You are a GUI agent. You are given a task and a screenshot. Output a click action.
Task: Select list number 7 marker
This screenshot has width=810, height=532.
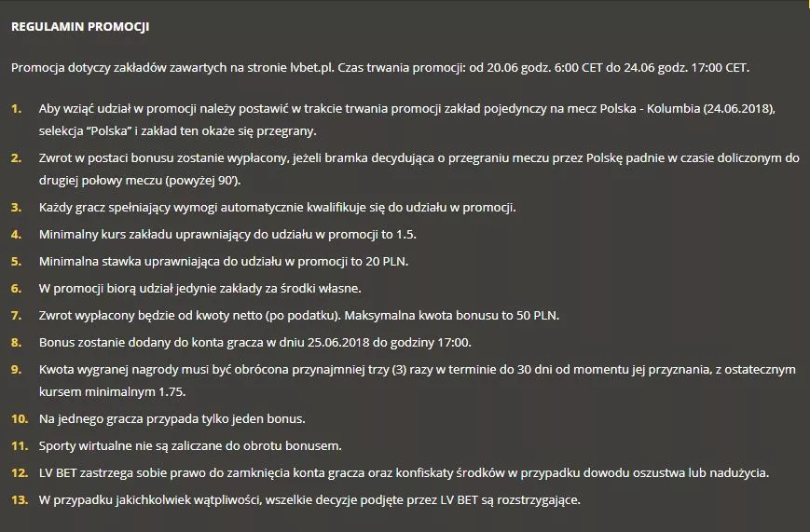[17, 316]
